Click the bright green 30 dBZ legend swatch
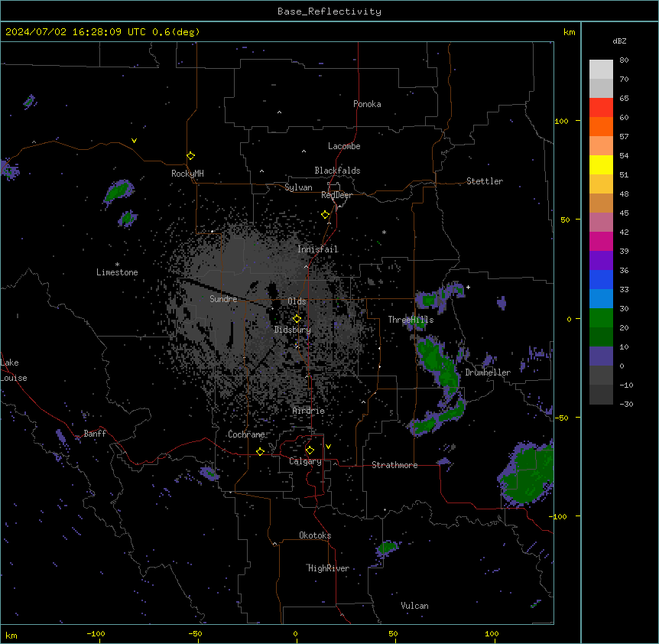 click(601, 318)
